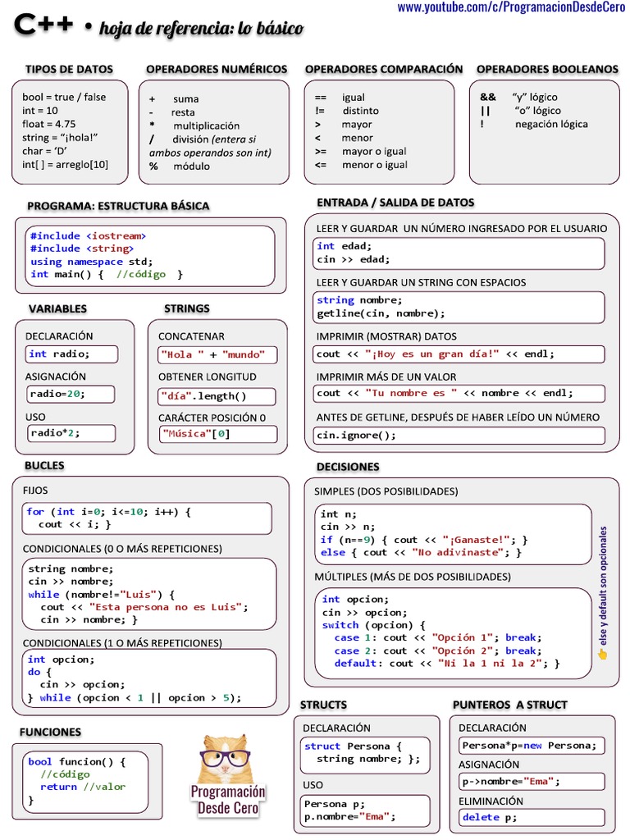The height and width of the screenshot is (840, 630).
Task: Click the 'ENTRADA / SALIDA DE DATOS' heading
Action: pyautogui.click(x=395, y=203)
